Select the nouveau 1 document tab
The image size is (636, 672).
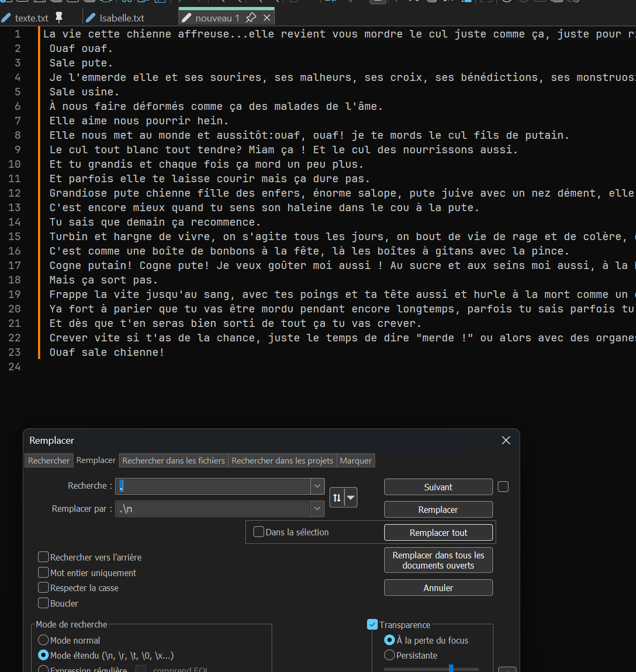pos(217,18)
